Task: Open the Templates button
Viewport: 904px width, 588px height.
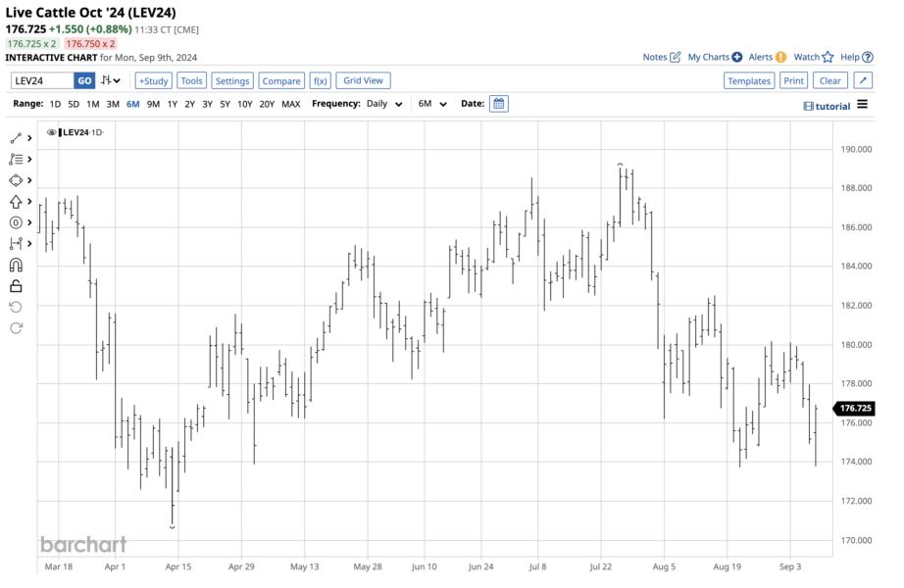Action: 748,80
